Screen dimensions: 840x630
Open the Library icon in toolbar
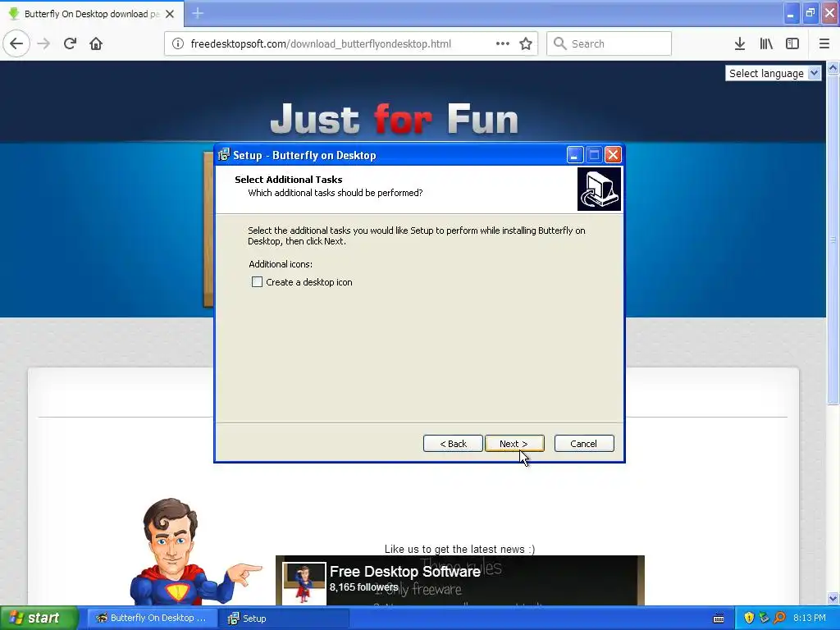tap(766, 43)
